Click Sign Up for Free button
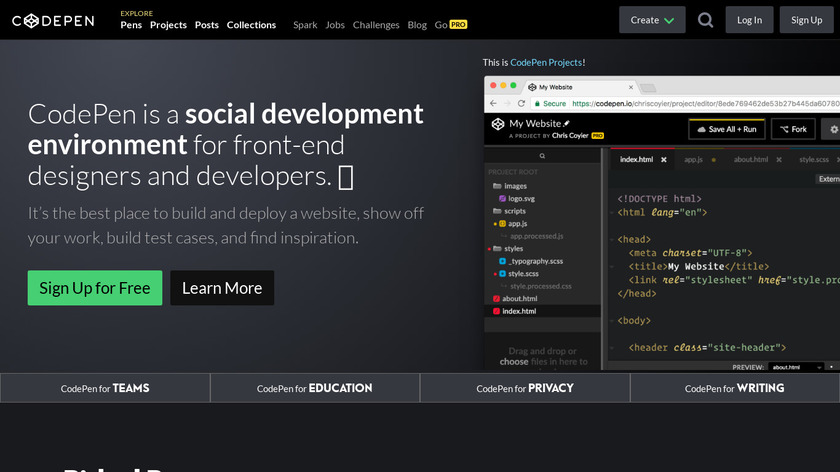Image resolution: width=840 pixels, height=472 pixels. tap(95, 288)
